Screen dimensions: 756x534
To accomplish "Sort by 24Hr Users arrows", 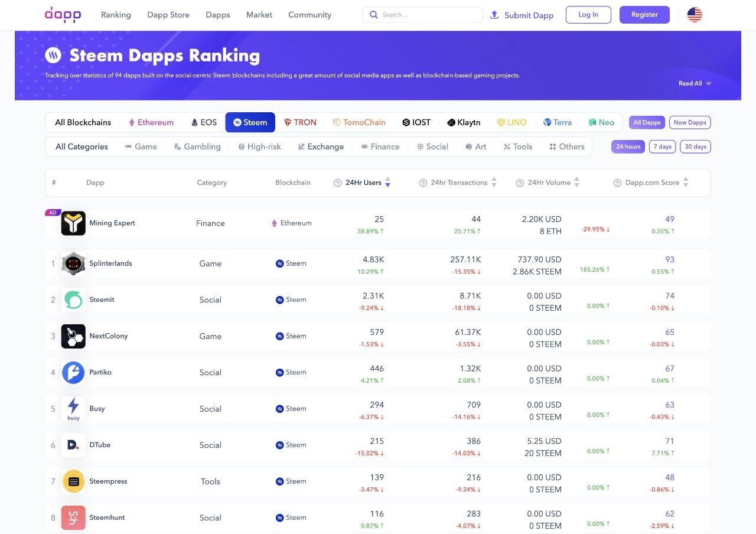I will (x=387, y=183).
